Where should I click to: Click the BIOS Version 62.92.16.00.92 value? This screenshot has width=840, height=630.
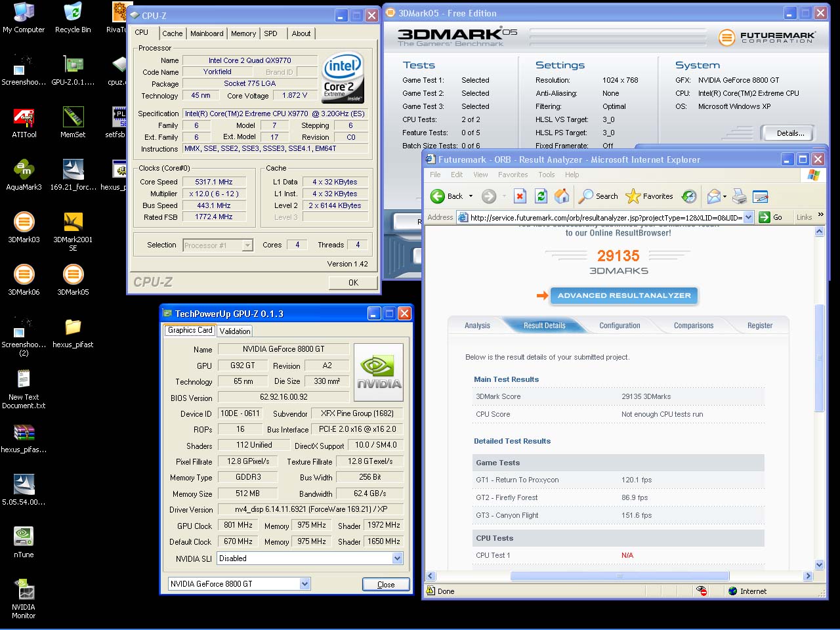pyautogui.click(x=283, y=397)
